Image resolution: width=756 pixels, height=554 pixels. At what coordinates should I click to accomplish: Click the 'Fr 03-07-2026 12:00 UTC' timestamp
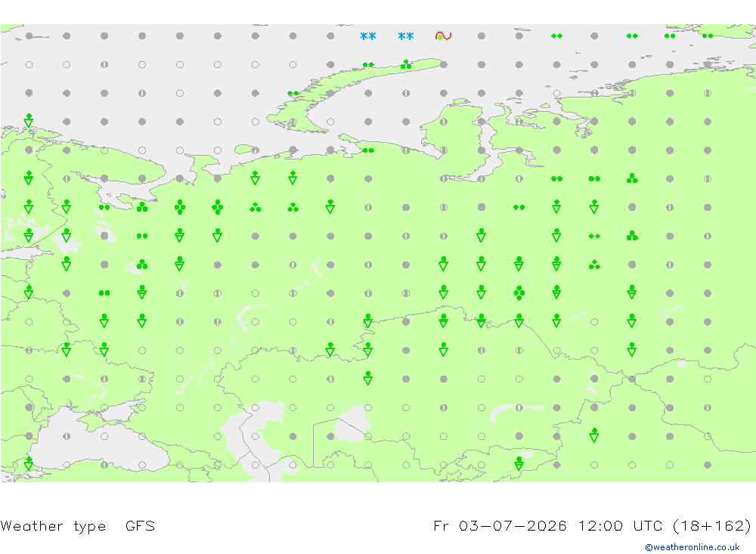click(x=547, y=525)
